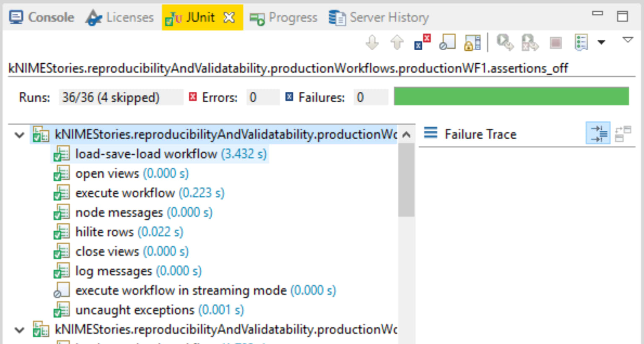This screenshot has width=644, height=344.
Task: Click Previous Failed Test arrow icon
Action: [x=397, y=42]
